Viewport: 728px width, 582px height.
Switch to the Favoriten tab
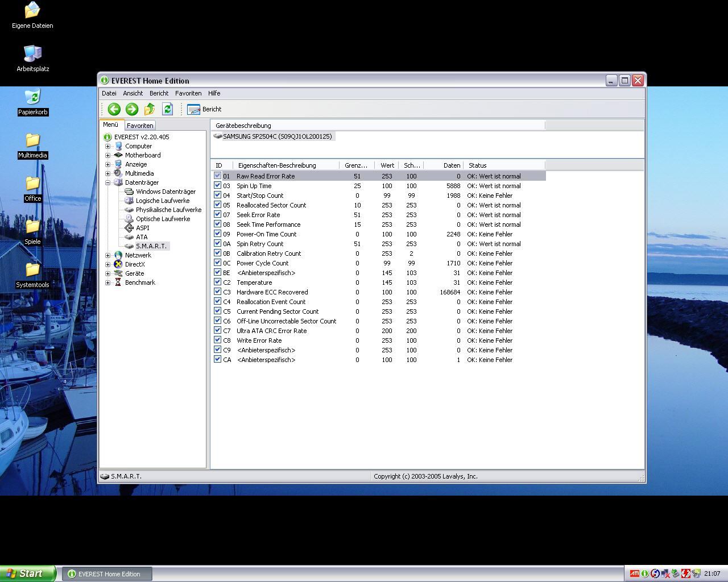tap(140, 126)
